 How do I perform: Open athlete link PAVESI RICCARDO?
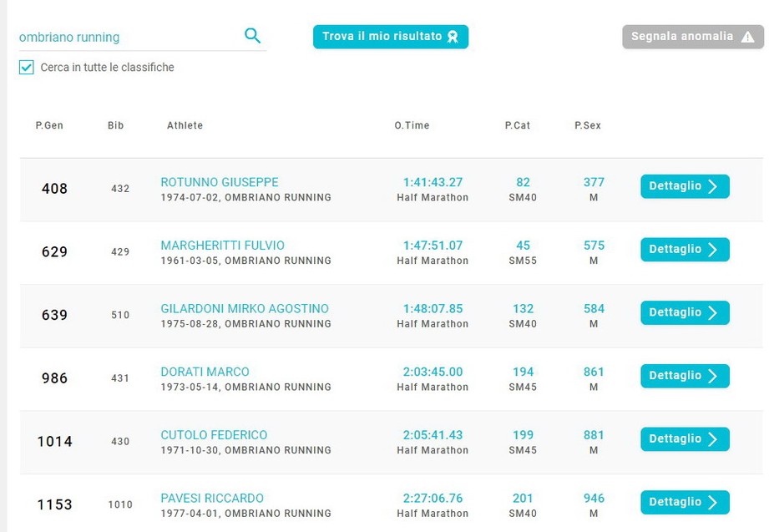coord(212,498)
